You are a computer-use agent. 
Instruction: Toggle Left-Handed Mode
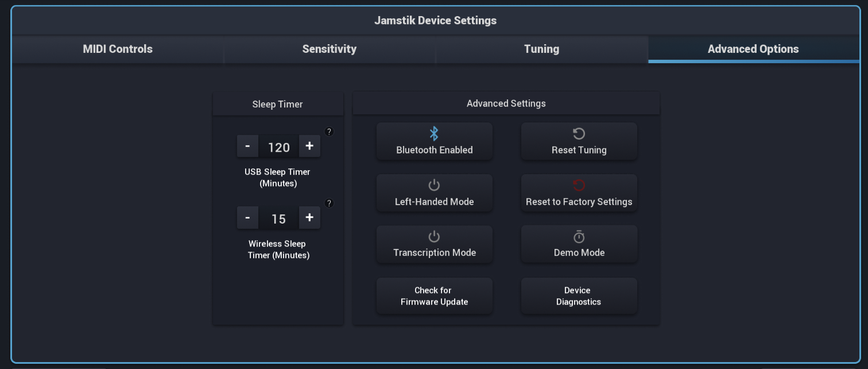pos(435,193)
